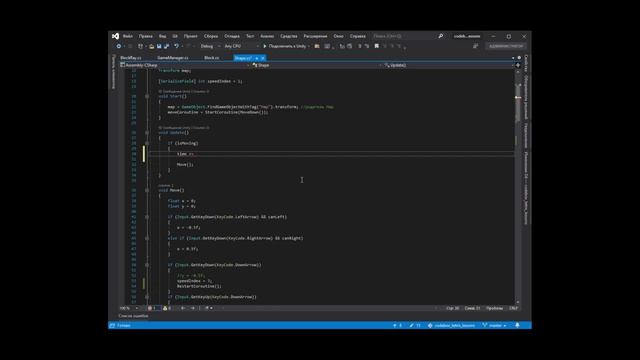Screen dimensions: 640x360
Task: Click the split editor icon
Action: click(518, 65)
